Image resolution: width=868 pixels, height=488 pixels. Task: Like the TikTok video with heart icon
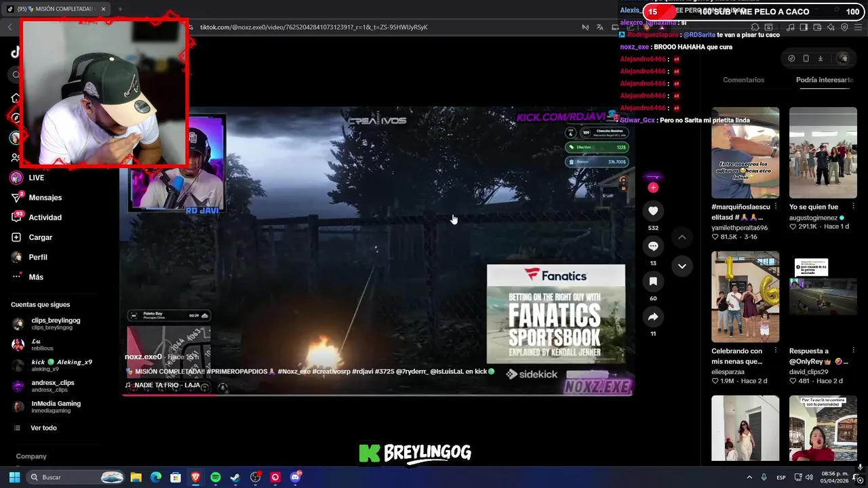[653, 211]
